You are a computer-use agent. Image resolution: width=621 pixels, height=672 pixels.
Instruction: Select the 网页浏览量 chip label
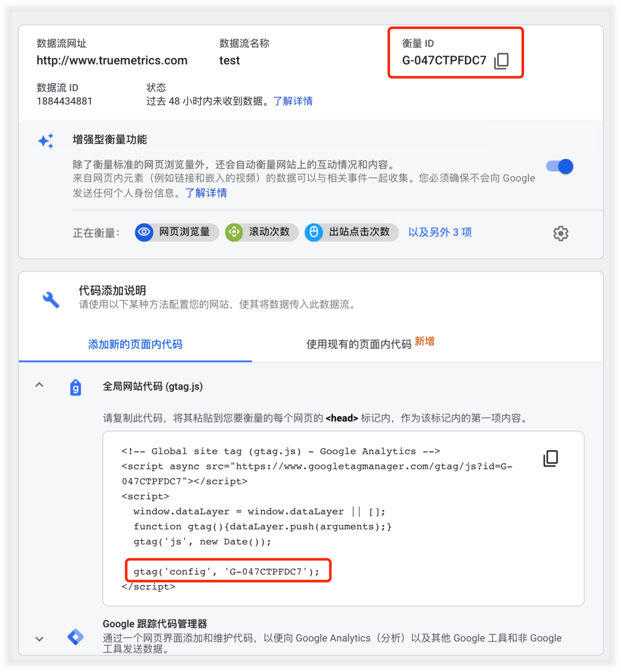coord(185,232)
